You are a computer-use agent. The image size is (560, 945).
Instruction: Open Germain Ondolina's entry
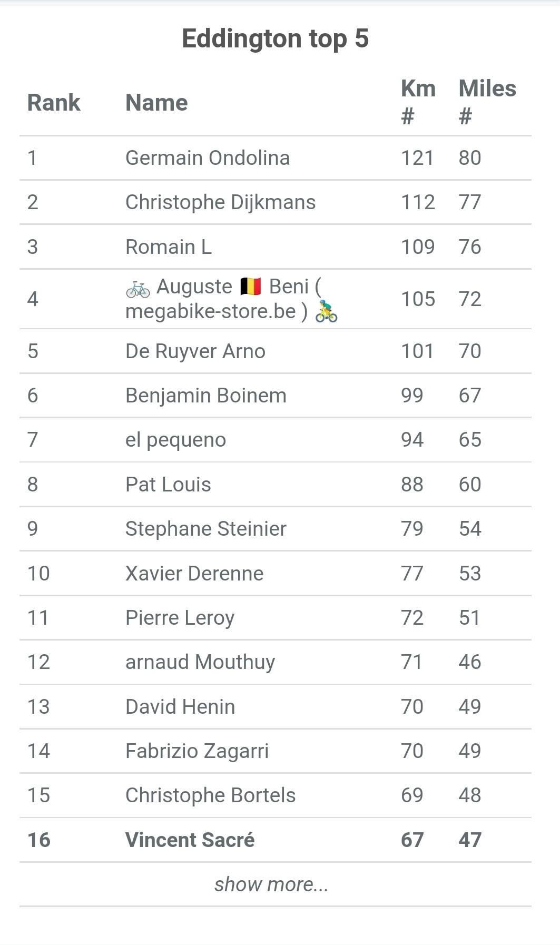[x=208, y=158]
